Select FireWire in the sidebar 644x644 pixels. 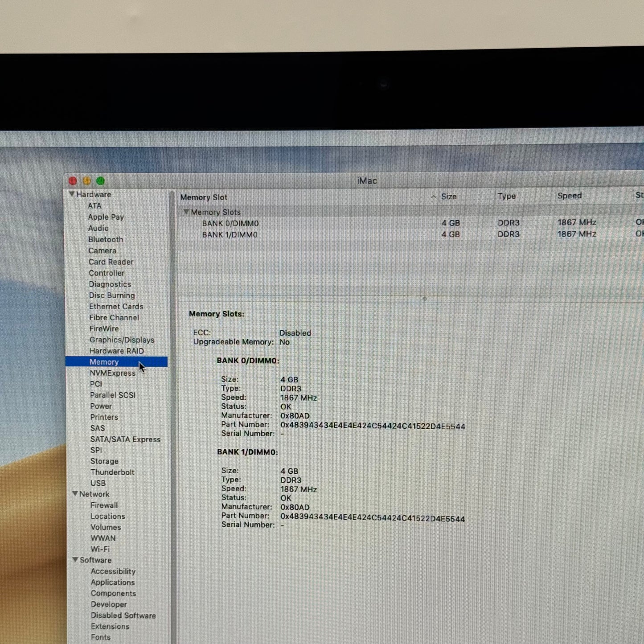(104, 328)
